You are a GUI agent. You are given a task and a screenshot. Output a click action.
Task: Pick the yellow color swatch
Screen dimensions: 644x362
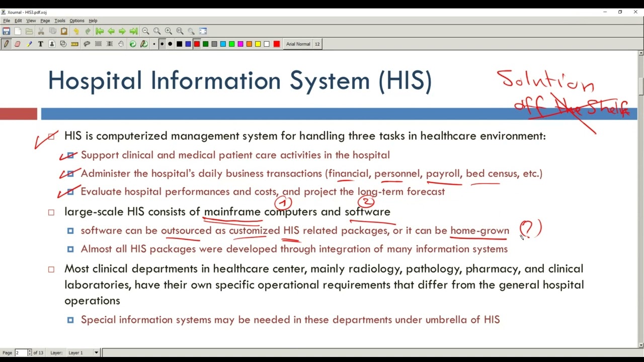coord(258,44)
